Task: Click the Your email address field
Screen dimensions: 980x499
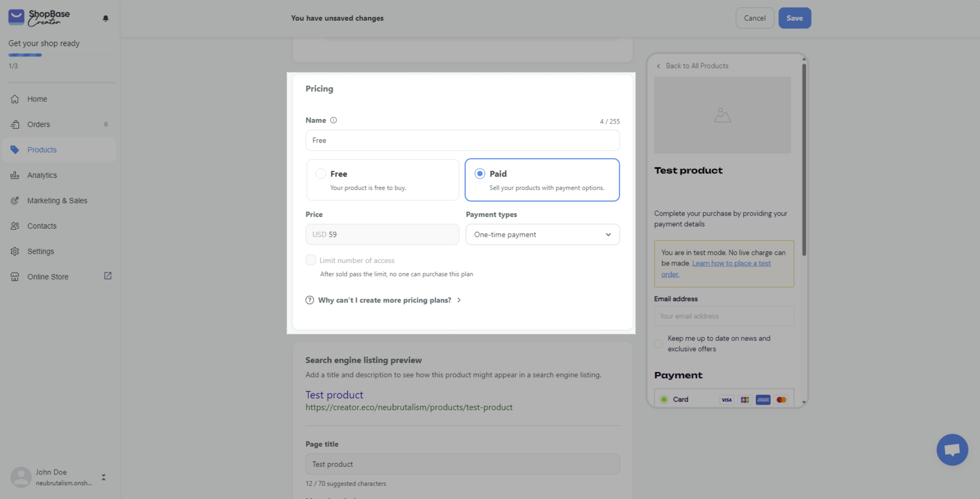Action: (x=724, y=316)
